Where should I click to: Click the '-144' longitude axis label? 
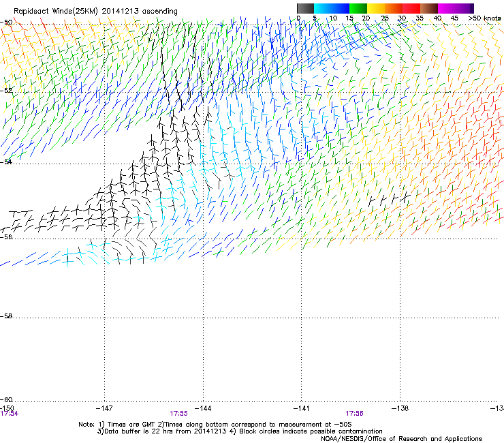[203, 408]
